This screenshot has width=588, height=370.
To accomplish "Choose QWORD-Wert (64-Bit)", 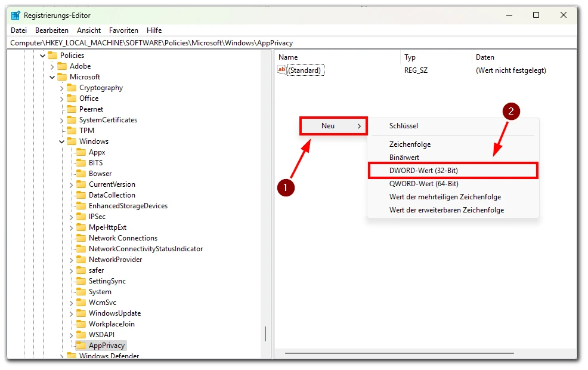I will coord(453,184).
